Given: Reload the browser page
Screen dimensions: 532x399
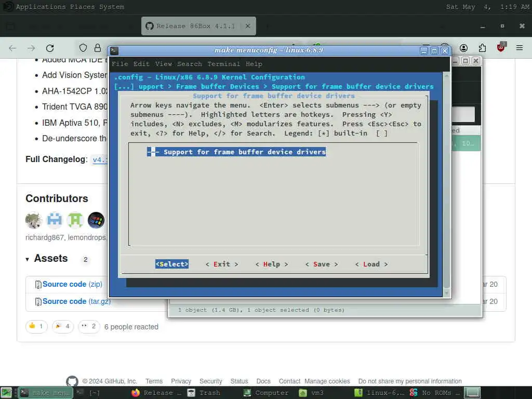Looking at the screenshot, I should [50, 48].
